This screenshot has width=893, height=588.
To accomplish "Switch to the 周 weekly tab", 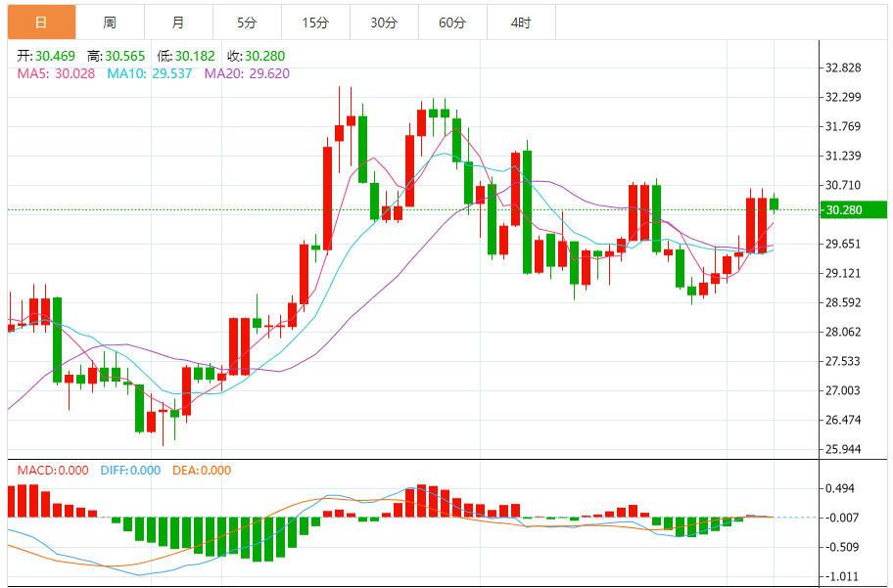I will pyautogui.click(x=110, y=23).
